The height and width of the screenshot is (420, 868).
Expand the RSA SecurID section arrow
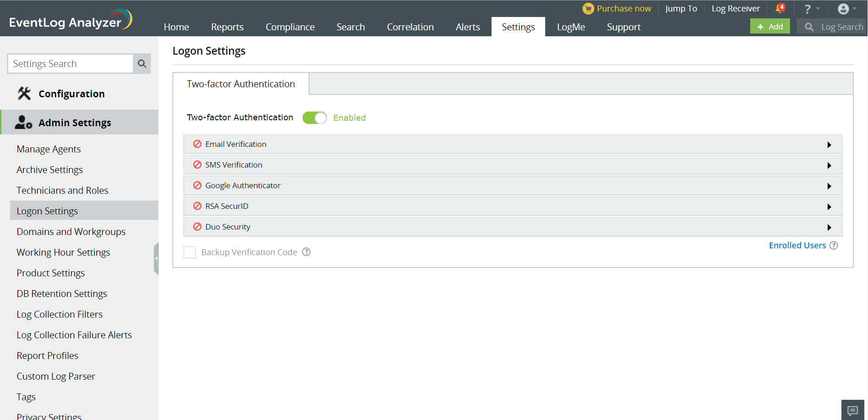[829, 207]
